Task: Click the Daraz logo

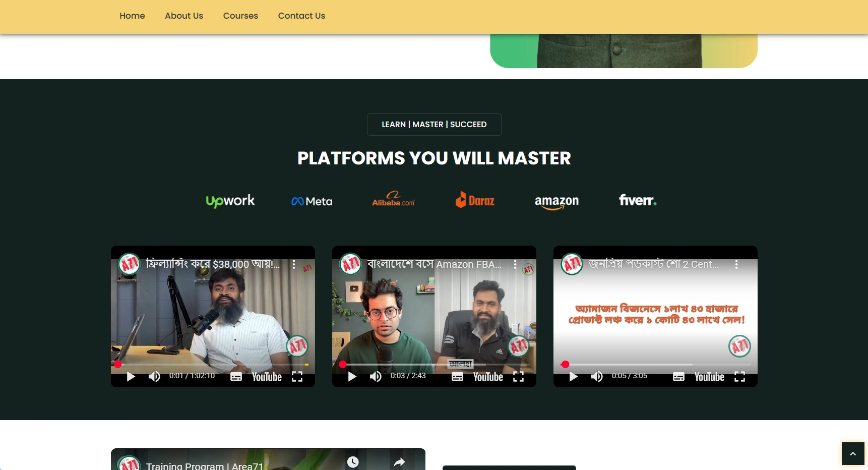Action: [x=475, y=200]
